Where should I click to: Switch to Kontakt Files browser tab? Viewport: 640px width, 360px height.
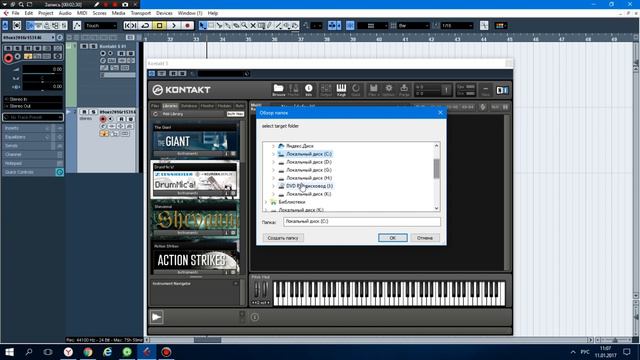[155, 106]
